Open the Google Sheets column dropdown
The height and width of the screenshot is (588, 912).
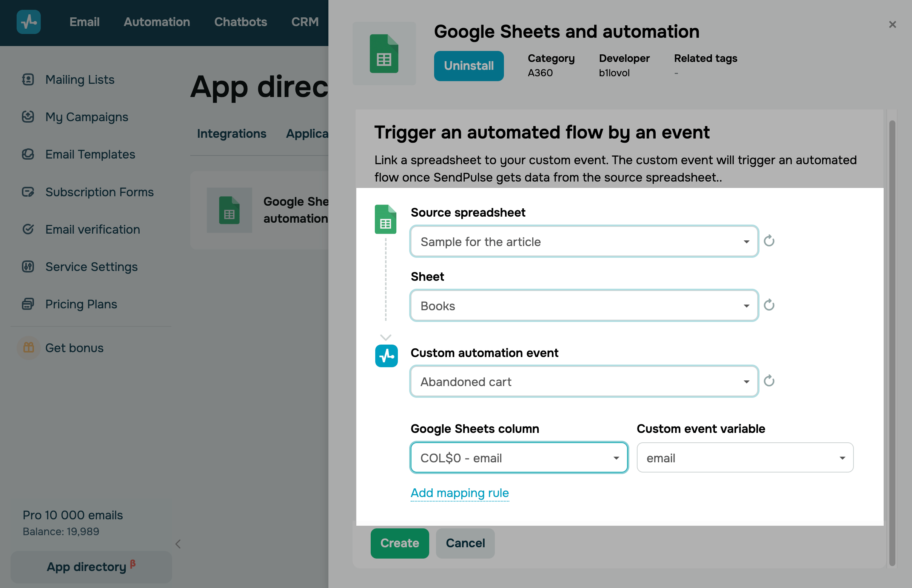coord(519,457)
